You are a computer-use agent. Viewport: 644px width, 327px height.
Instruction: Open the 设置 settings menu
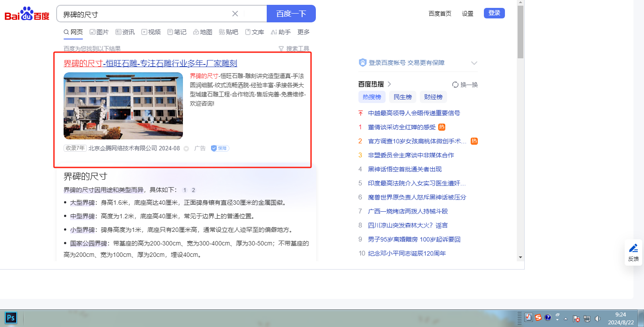click(x=468, y=14)
